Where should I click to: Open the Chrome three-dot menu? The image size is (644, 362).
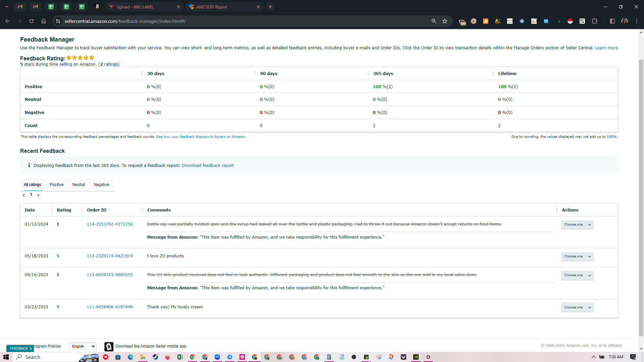tap(637, 21)
